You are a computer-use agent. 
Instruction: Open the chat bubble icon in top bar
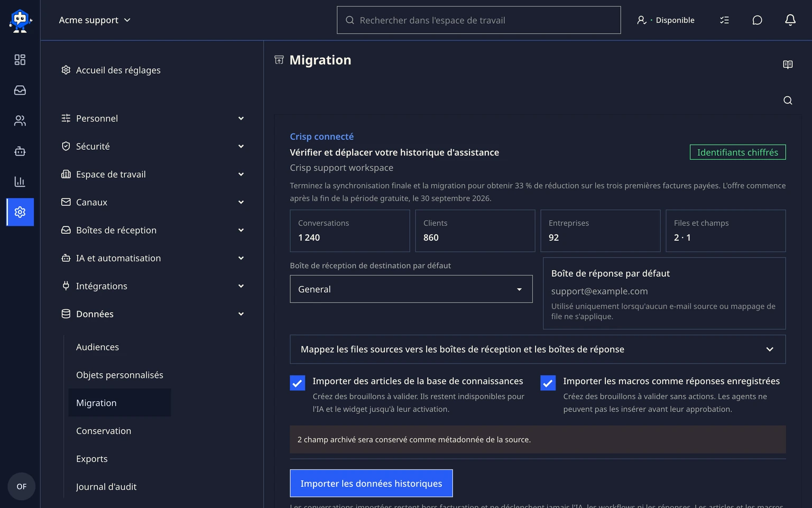pos(757,20)
